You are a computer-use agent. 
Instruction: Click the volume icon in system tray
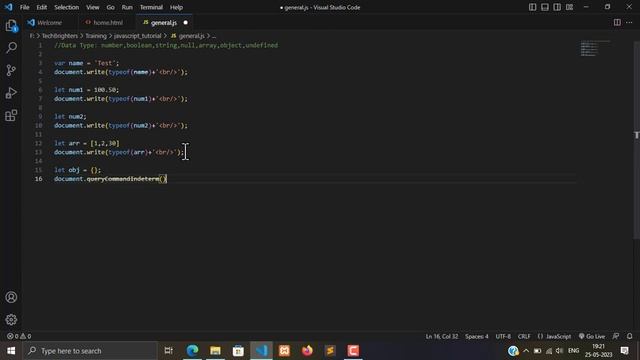click(x=560, y=351)
